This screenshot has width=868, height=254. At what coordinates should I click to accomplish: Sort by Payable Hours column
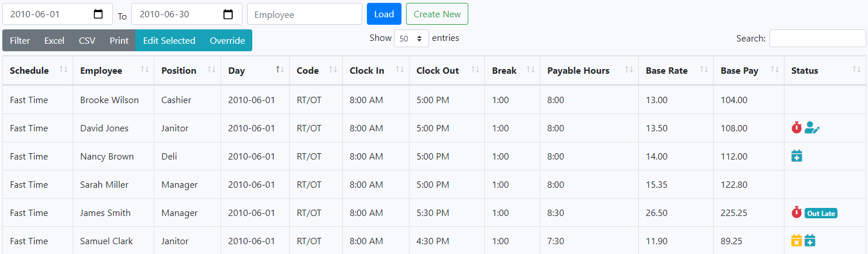click(x=589, y=70)
